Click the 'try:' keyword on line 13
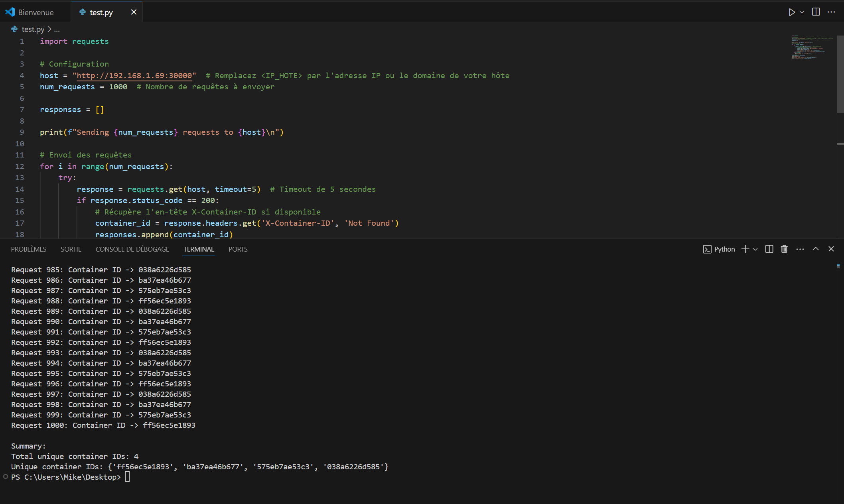The height and width of the screenshot is (504, 844). pyautogui.click(x=67, y=177)
